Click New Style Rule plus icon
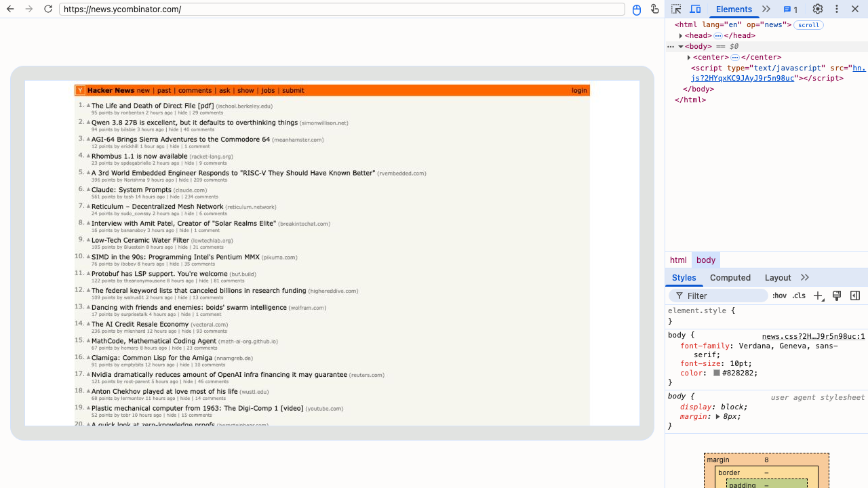The width and height of the screenshot is (868, 488). click(818, 296)
